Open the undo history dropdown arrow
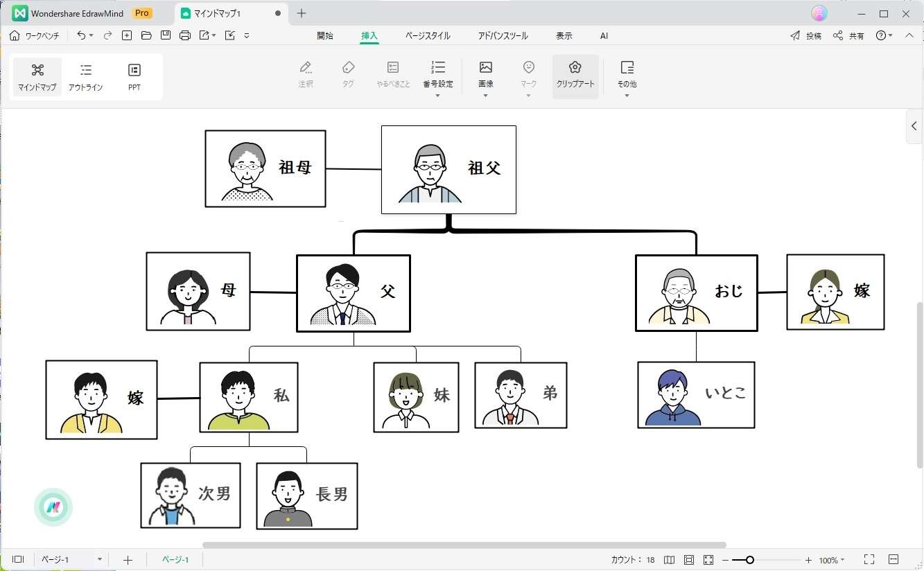Image resolution: width=924 pixels, height=571 pixels. [x=91, y=35]
